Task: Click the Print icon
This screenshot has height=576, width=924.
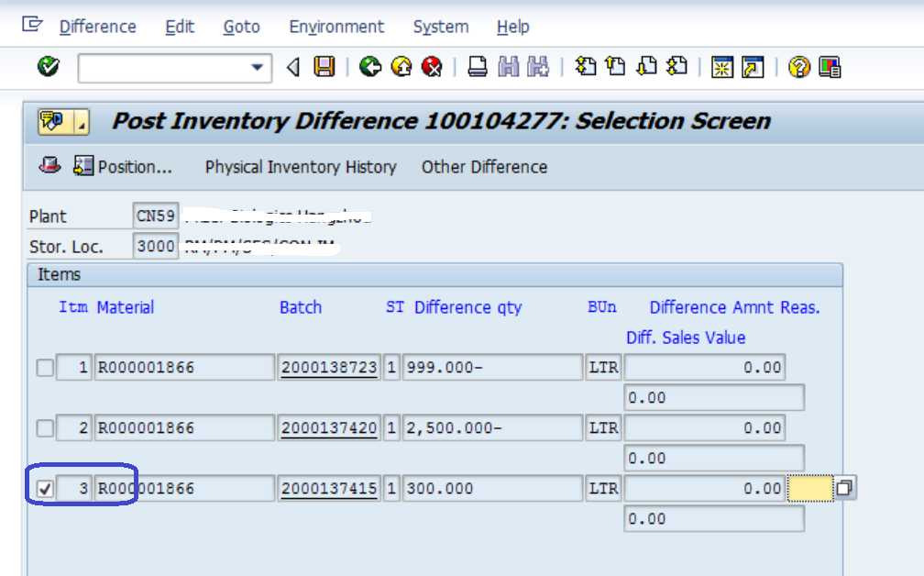Action: coord(478,67)
